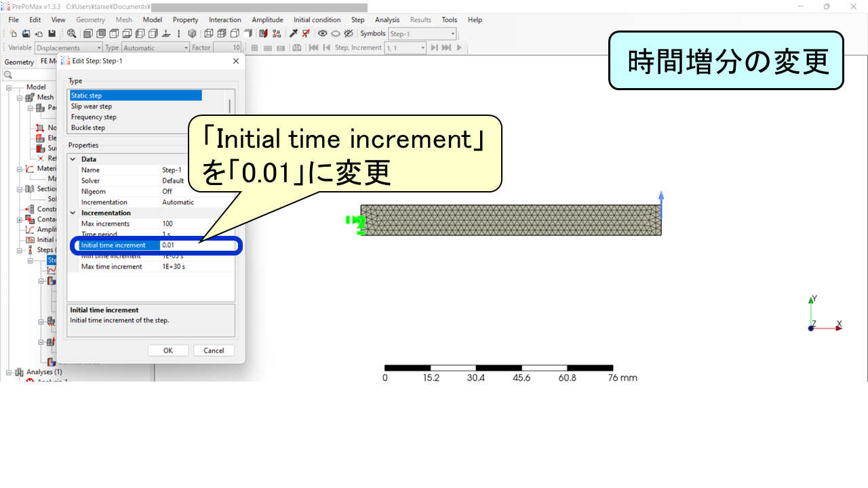Show wireframe with element edges icon
This screenshot has width=868, height=488.
221,33
